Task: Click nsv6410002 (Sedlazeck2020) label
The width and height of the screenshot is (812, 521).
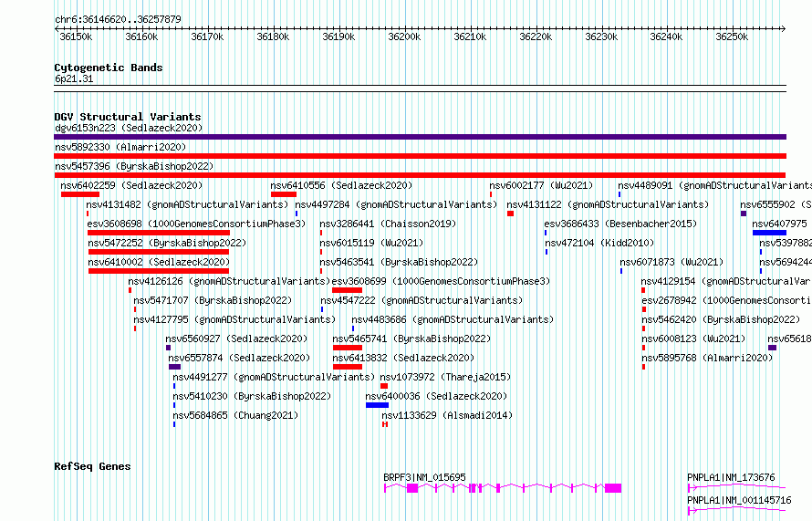Action: coord(159,262)
